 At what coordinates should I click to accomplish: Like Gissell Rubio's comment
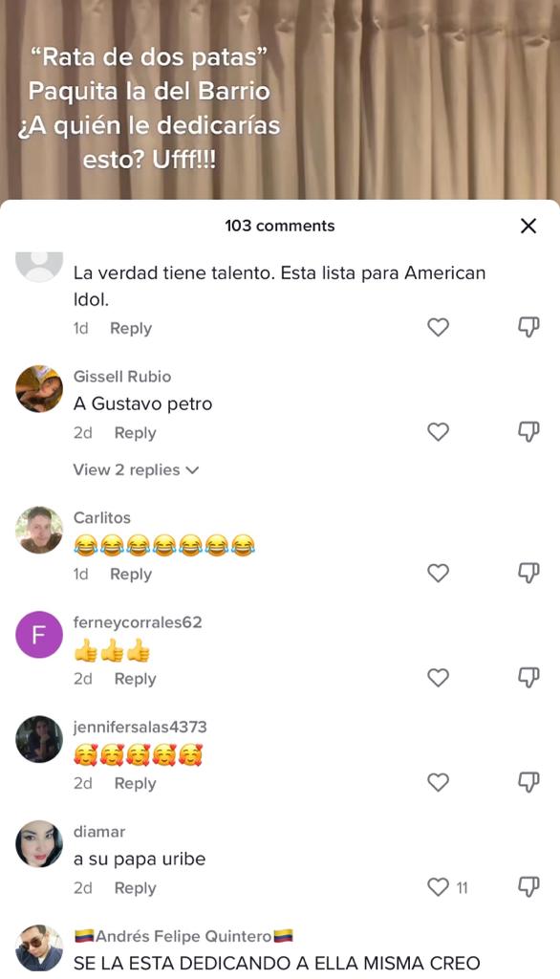pos(439,432)
